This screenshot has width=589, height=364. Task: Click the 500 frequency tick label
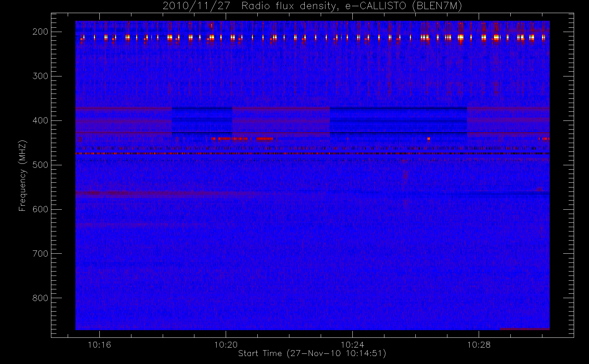point(40,165)
